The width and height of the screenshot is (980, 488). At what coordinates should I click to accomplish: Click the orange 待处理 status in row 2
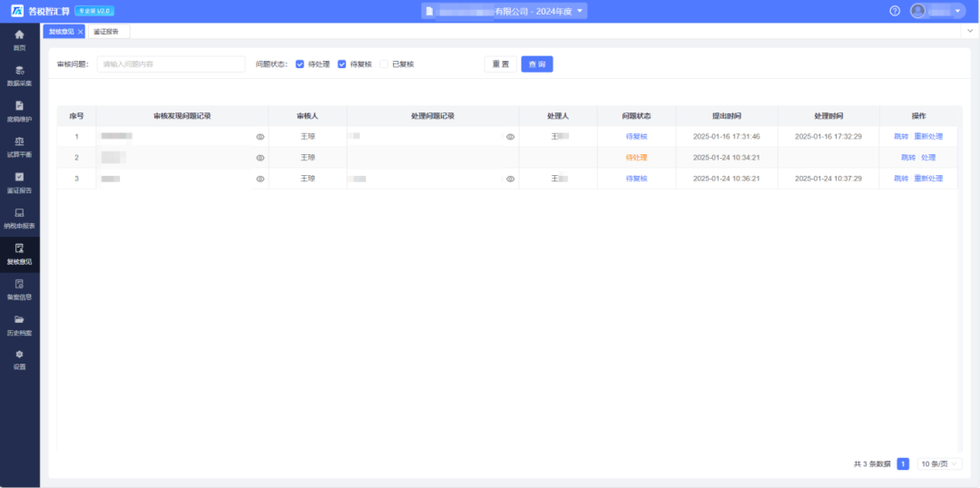[x=636, y=158]
